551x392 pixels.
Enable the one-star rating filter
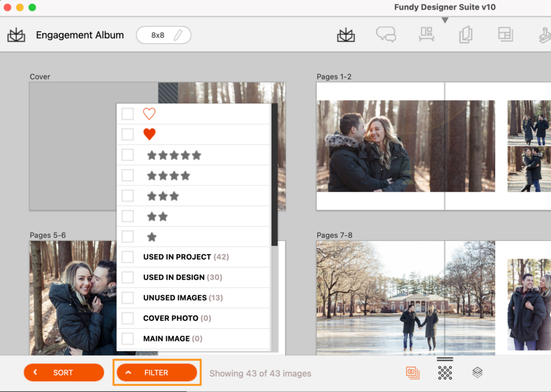tap(128, 237)
